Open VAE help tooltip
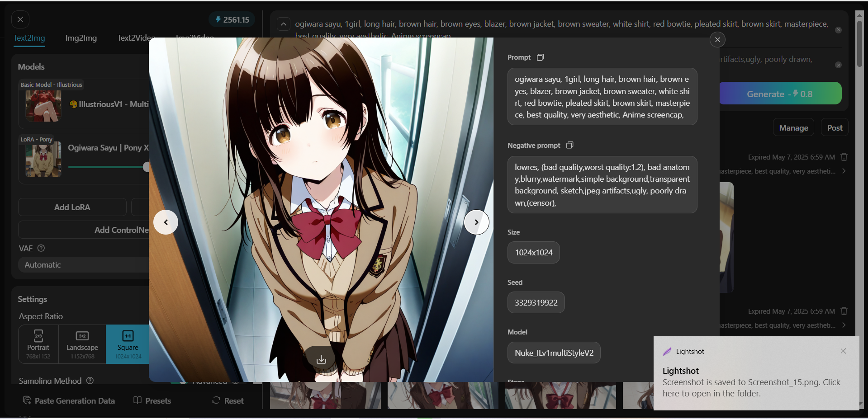Viewport: 868px width, 419px height. pyautogui.click(x=41, y=248)
